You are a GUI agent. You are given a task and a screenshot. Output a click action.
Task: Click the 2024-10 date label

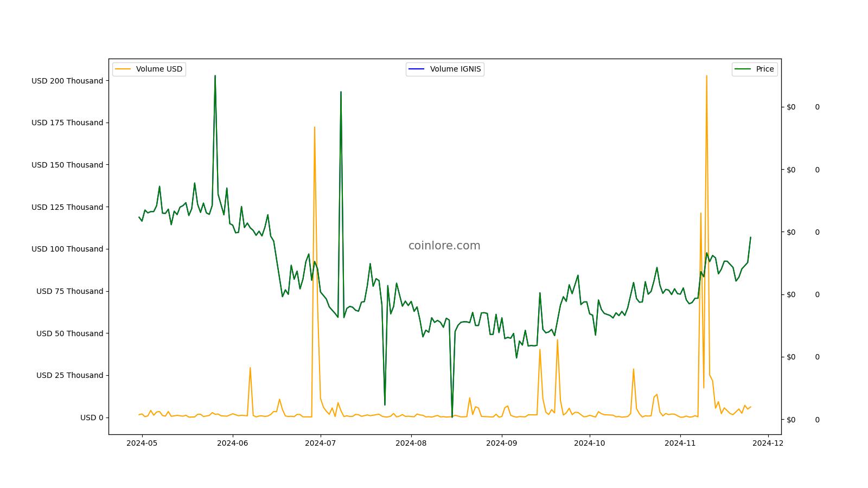(x=590, y=443)
